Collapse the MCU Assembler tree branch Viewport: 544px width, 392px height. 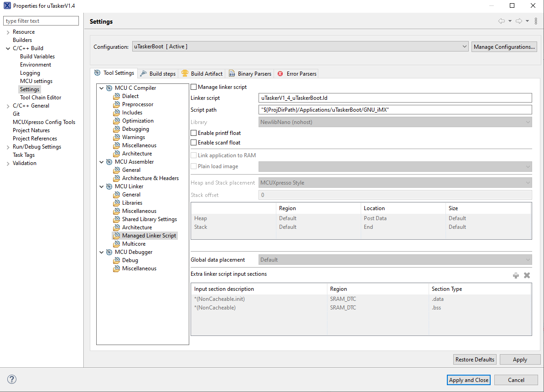(x=101, y=161)
